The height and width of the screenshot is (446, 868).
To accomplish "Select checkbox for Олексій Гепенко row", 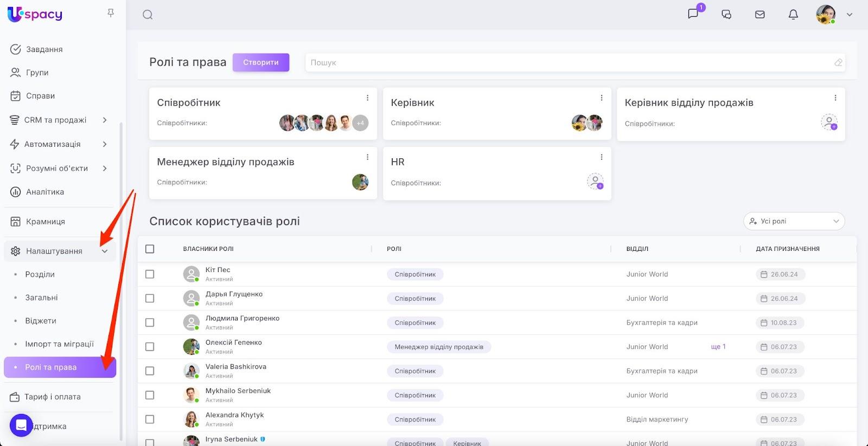I will click(150, 347).
